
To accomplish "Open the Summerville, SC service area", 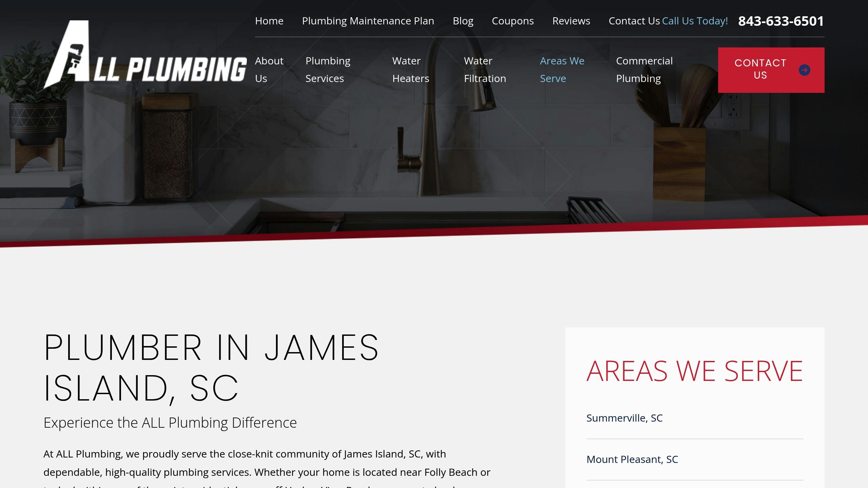I will tap(624, 418).
